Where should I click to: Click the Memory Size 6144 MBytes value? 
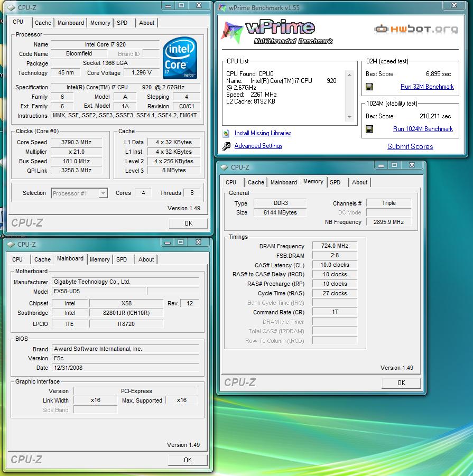pos(280,213)
